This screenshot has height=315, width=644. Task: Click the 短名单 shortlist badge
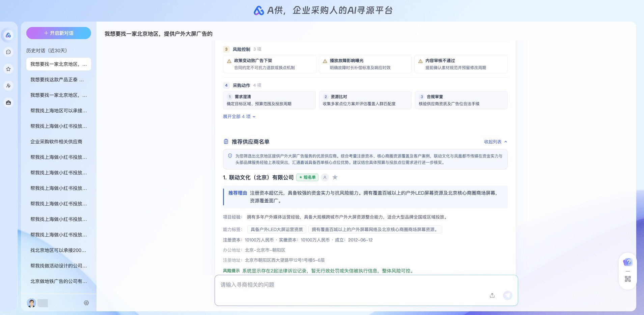coord(307,177)
